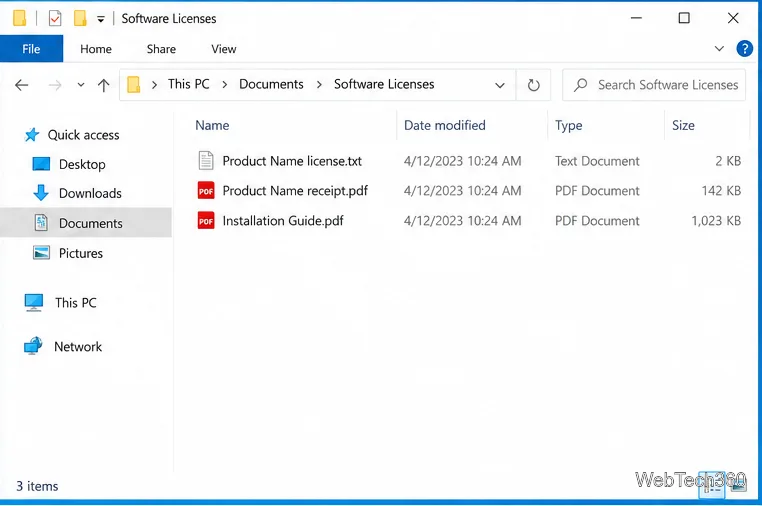This screenshot has height=506, width=762.
Task: Sort files by the Size column header
Action: [683, 125]
